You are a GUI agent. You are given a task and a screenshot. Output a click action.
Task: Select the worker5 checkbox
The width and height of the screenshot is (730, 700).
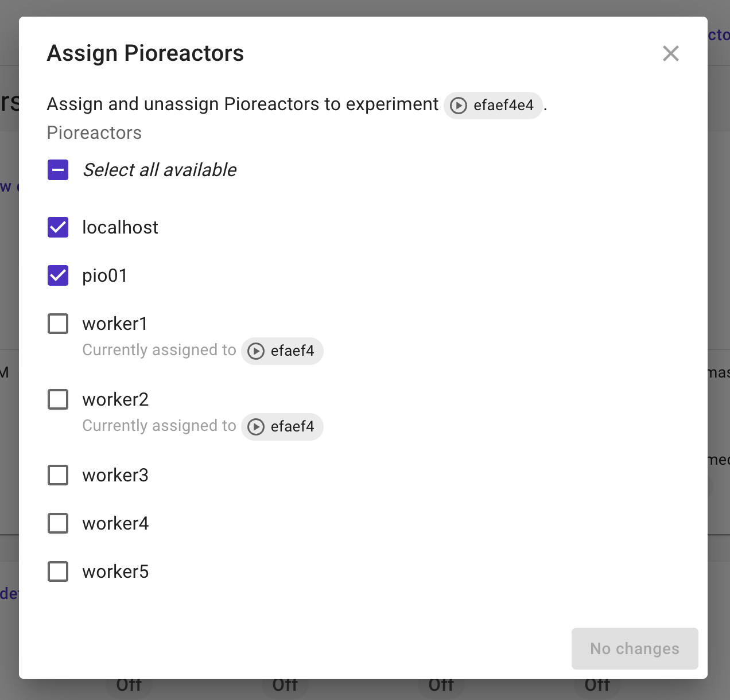point(58,571)
